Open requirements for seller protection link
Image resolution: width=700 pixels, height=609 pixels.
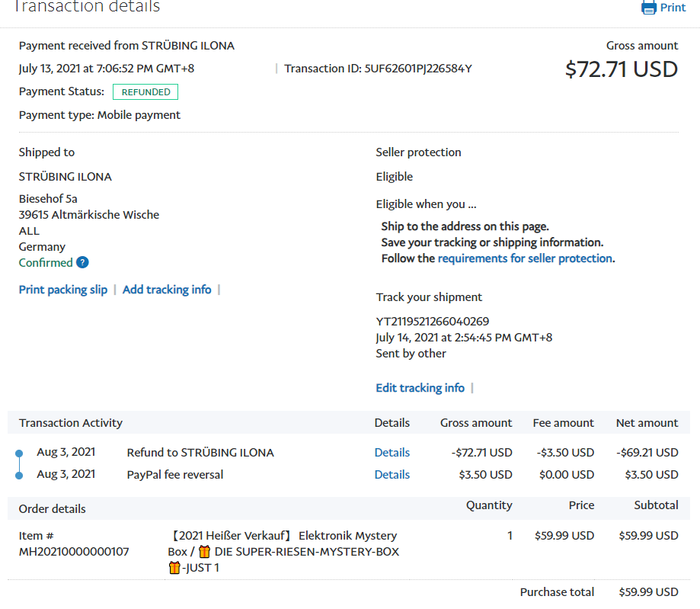pos(525,258)
